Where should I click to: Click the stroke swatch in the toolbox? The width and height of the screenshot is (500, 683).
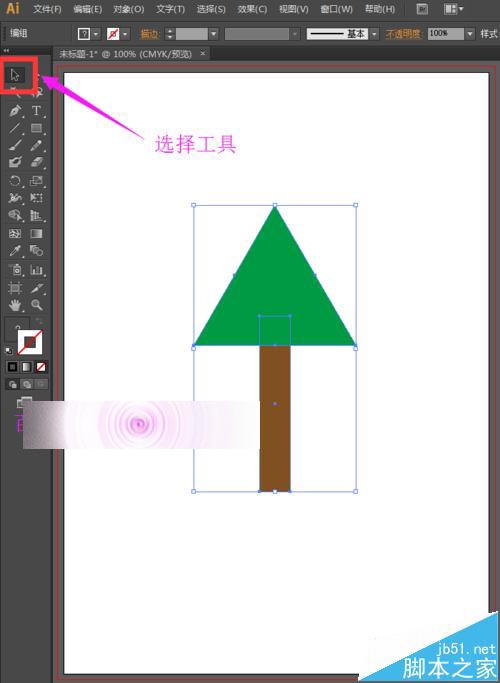pyautogui.click(x=30, y=342)
